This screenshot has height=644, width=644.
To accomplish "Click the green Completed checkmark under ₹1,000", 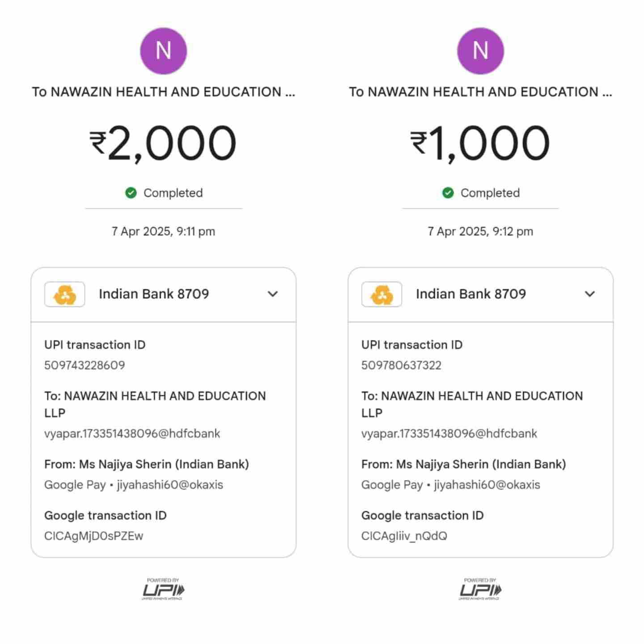I will [x=448, y=193].
